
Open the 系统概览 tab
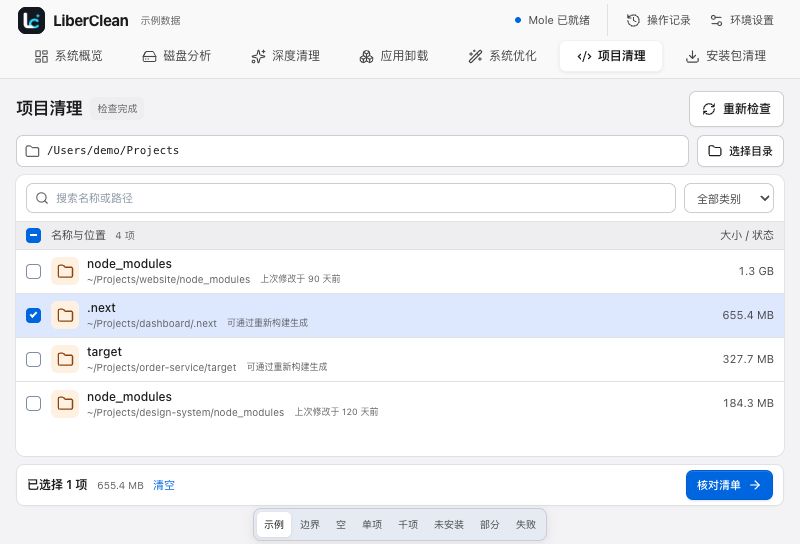click(69, 56)
